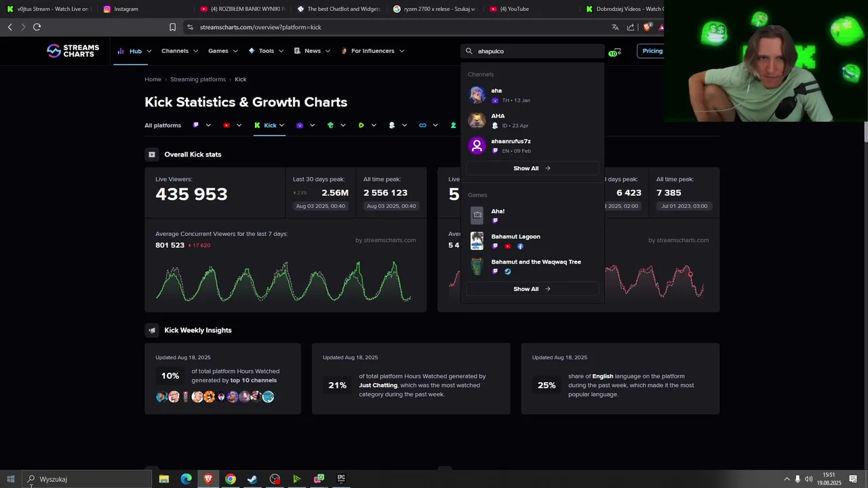The width and height of the screenshot is (868, 488).
Task: Select the blue infinity platform icon
Action: [x=422, y=125]
